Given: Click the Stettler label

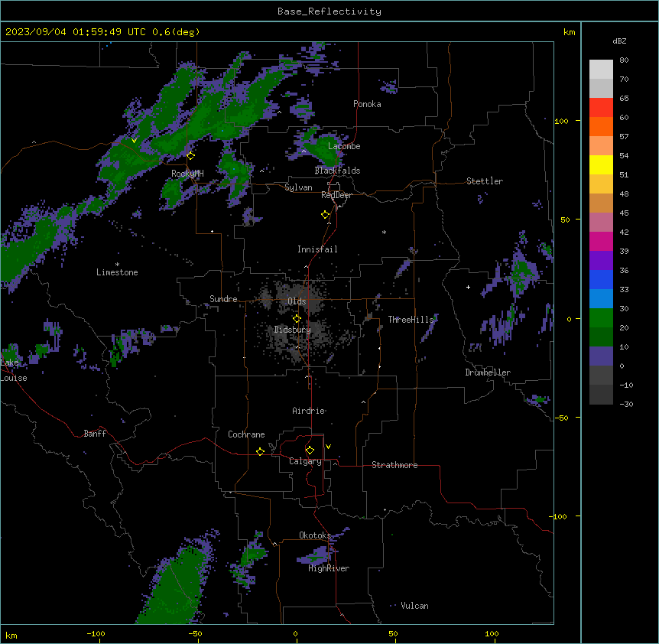Looking at the screenshot, I should point(485,181).
